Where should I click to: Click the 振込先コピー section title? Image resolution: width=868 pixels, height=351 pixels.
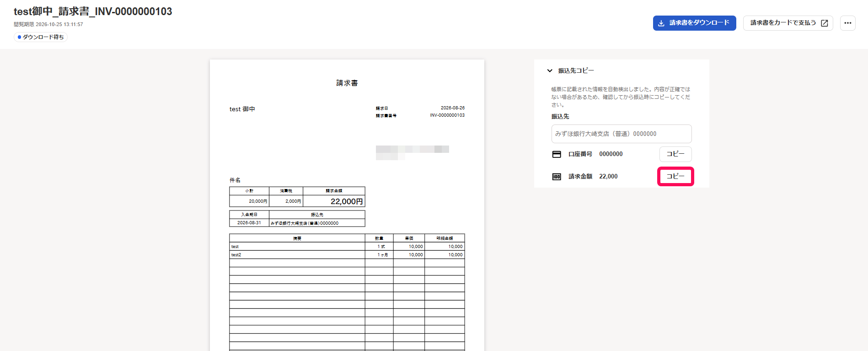(576, 70)
